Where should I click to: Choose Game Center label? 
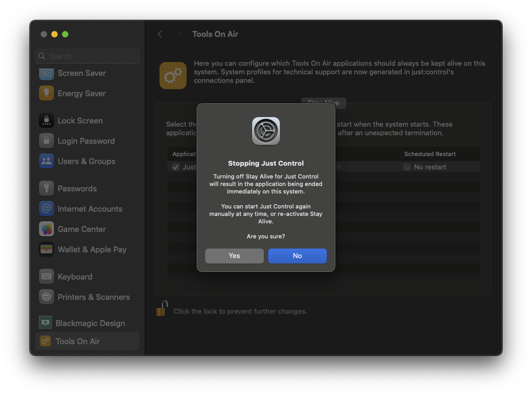pyautogui.click(x=82, y=229)
